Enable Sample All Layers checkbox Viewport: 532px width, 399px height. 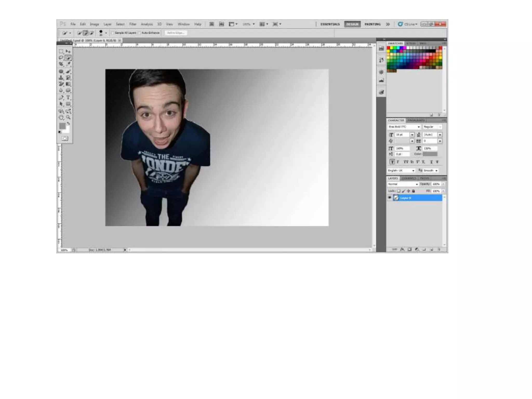[113, 33]
